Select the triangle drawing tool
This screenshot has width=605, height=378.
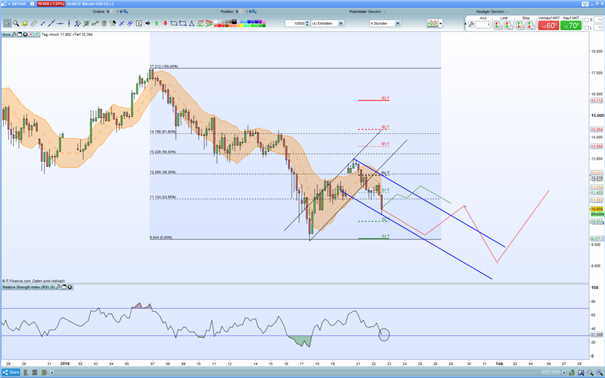[x=191, y=23]
